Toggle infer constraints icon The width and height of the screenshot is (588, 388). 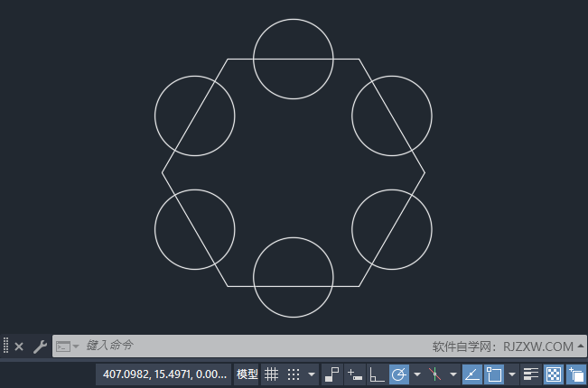(331, 374)
